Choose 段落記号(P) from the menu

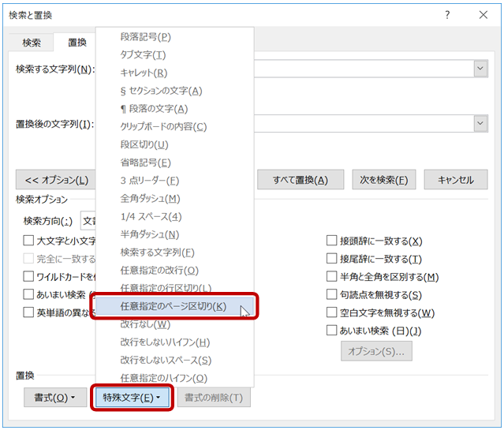pos(146,37)
